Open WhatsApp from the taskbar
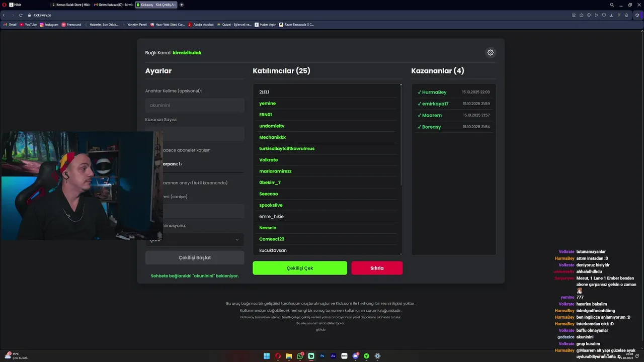 tap(300, 356)
